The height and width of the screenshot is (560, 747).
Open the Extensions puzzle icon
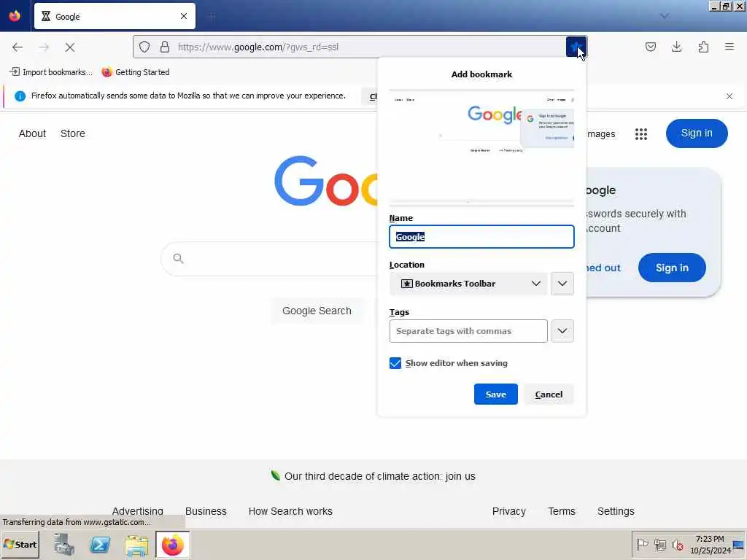point(703,47)
